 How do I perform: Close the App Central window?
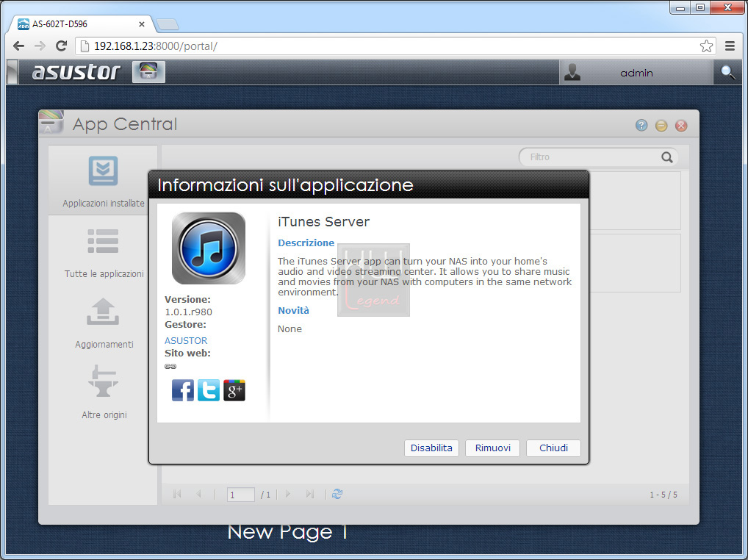[x=681, y=126]
